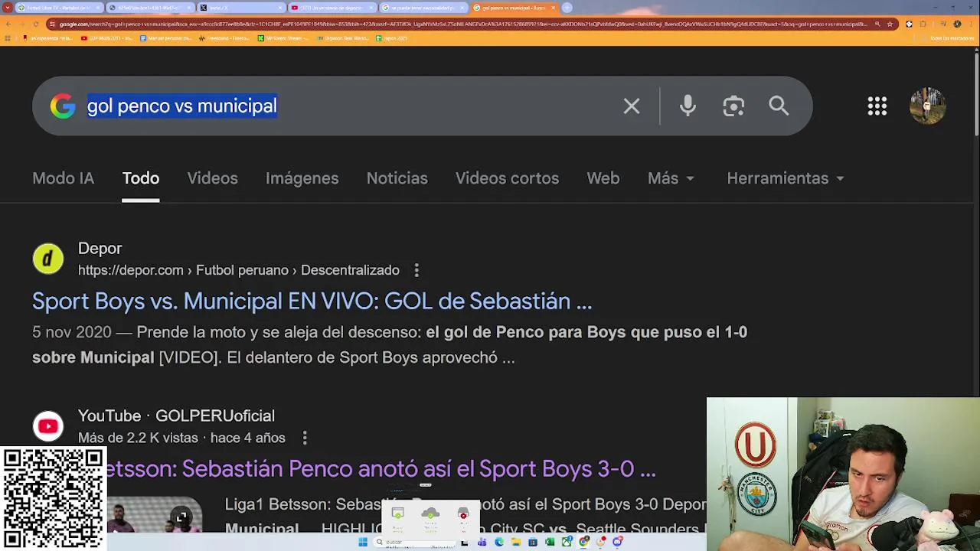
Task: Click the '5 nov 2020' date text
Action: 72,332
